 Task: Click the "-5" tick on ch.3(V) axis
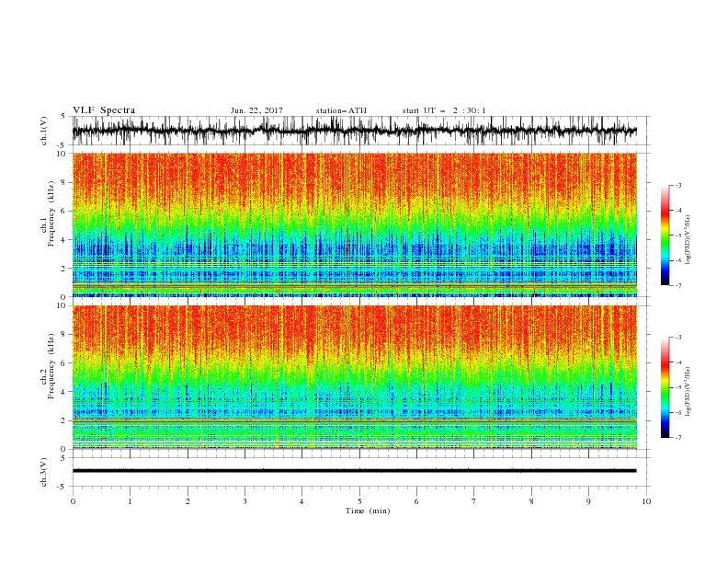click(62, 487)
